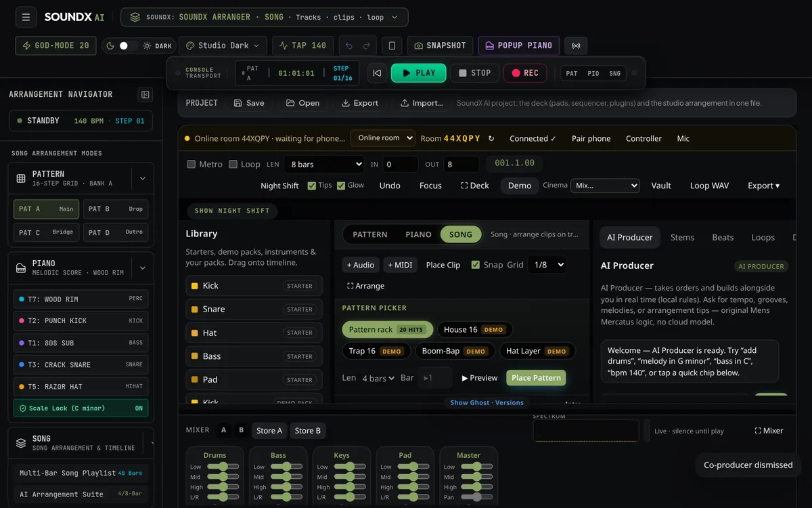Open the 8 bars length dropdown
Image resolution: width=812 pixels, height=508 pixels.
click(324, 164)
